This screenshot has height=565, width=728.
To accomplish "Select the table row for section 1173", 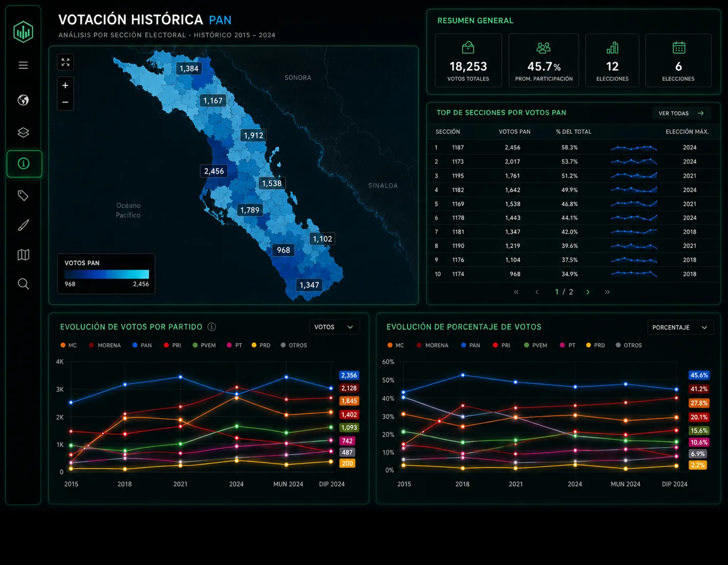I will 573,162.
